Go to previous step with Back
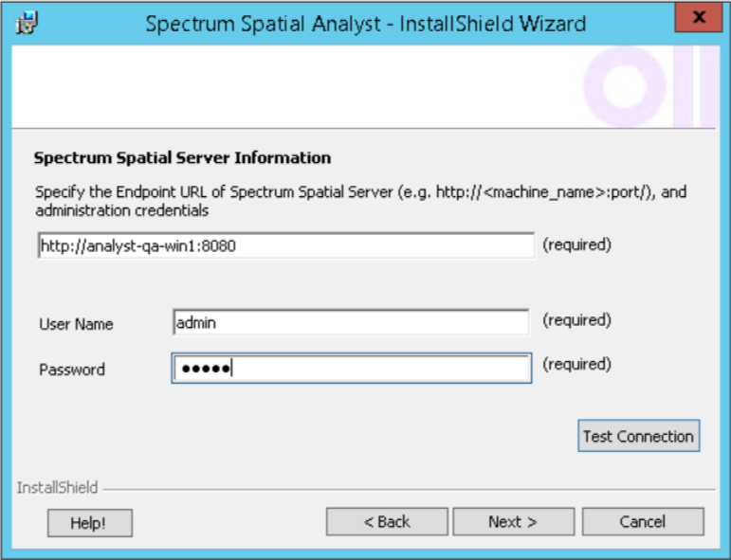This screenshot has width=731, height=560. point(387,522)
